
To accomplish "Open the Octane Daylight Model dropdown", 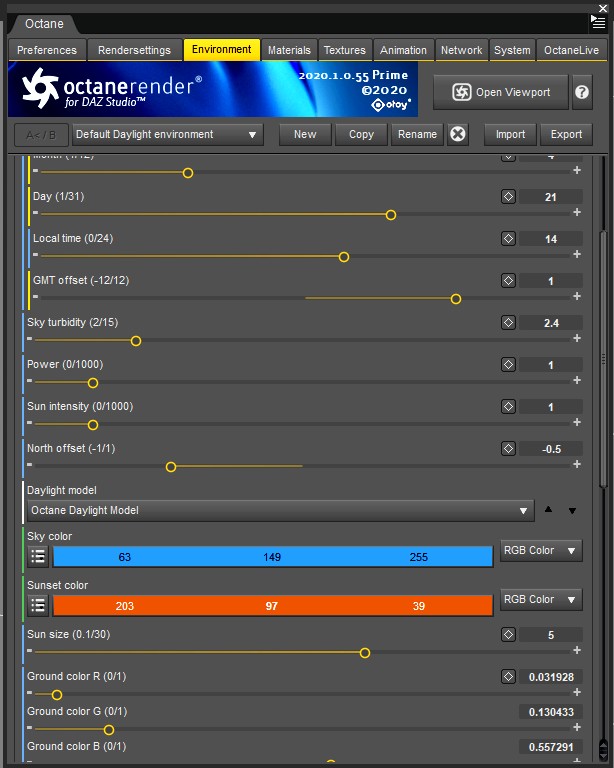I will [x=281, y=511].
